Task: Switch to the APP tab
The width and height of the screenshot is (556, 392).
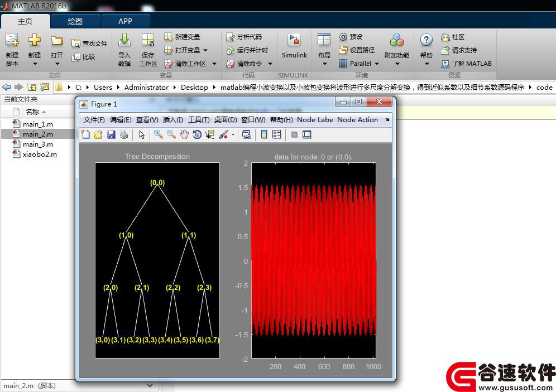Action: tap(125, 21)
